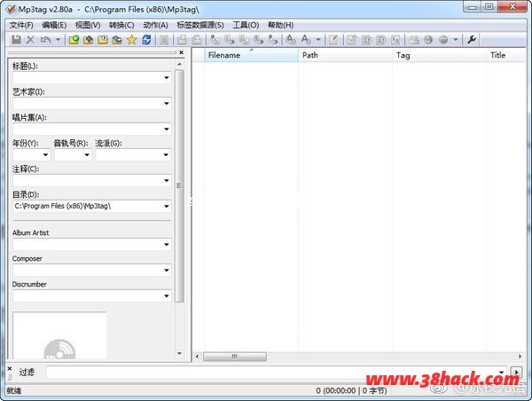Click the gray round web sources icon

pyautogui.click(x=443, y=40)
